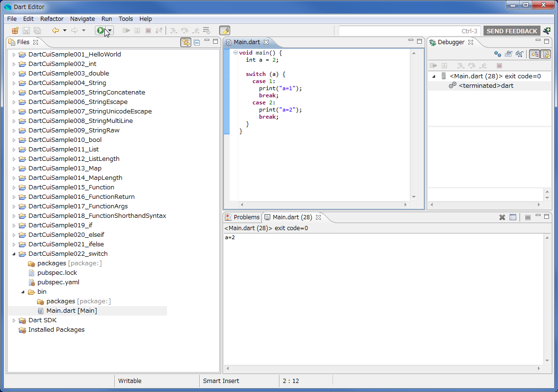Click the breakpoints icon in Debugger panel
This screenshot has width=558, height=392.
(x=497, y=54)
